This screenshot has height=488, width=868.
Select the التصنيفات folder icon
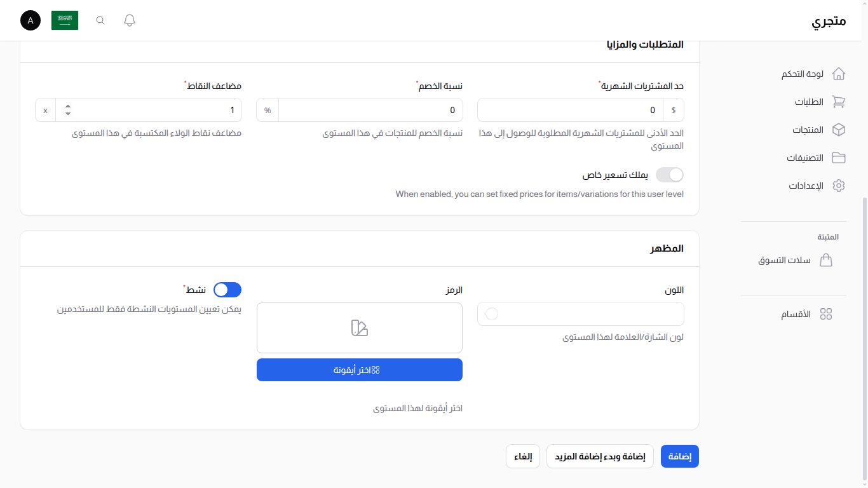pos(839,157)
